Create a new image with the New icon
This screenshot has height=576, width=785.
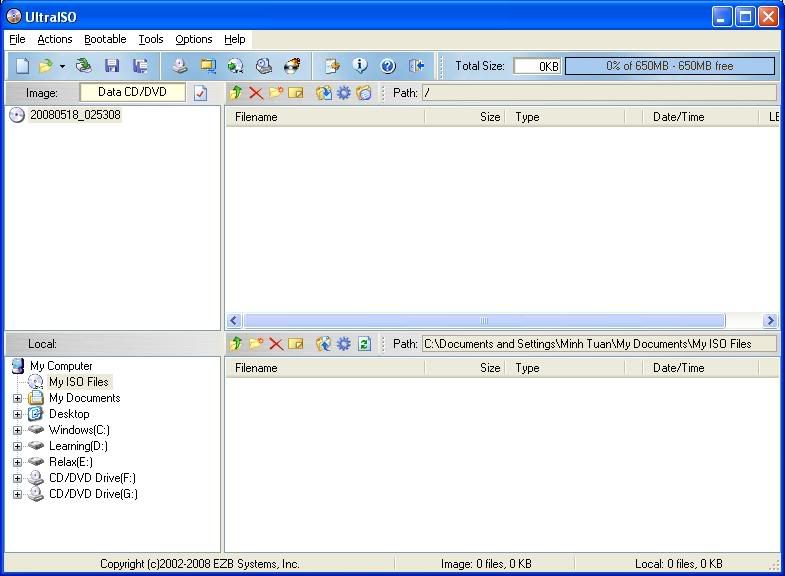tap(23, 66)
